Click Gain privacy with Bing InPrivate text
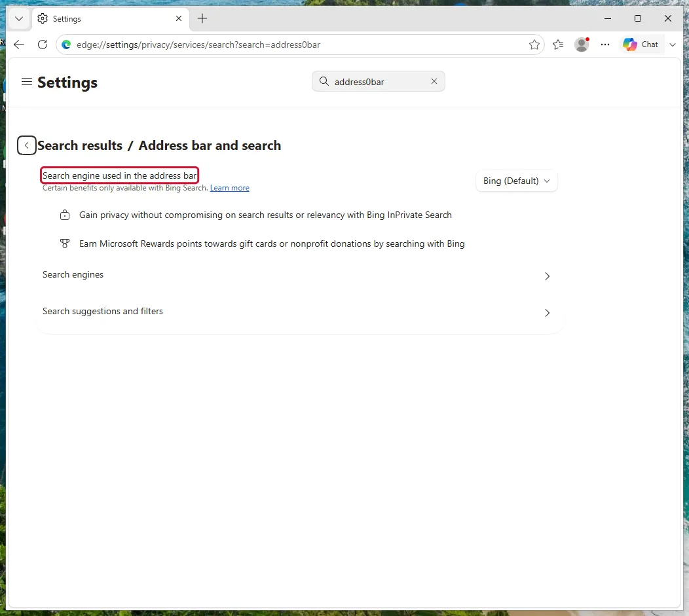This screenshot has width=689, height=616. tap(265, 215)
